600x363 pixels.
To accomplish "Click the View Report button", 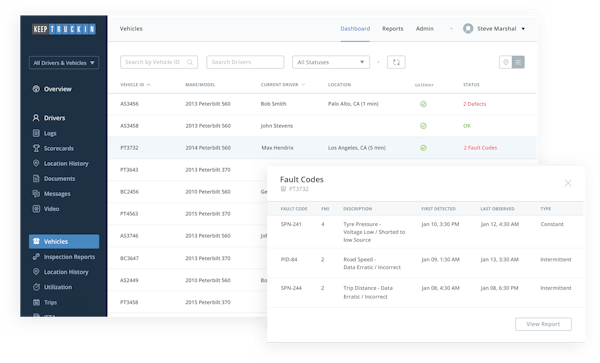I will coord(543,324).
